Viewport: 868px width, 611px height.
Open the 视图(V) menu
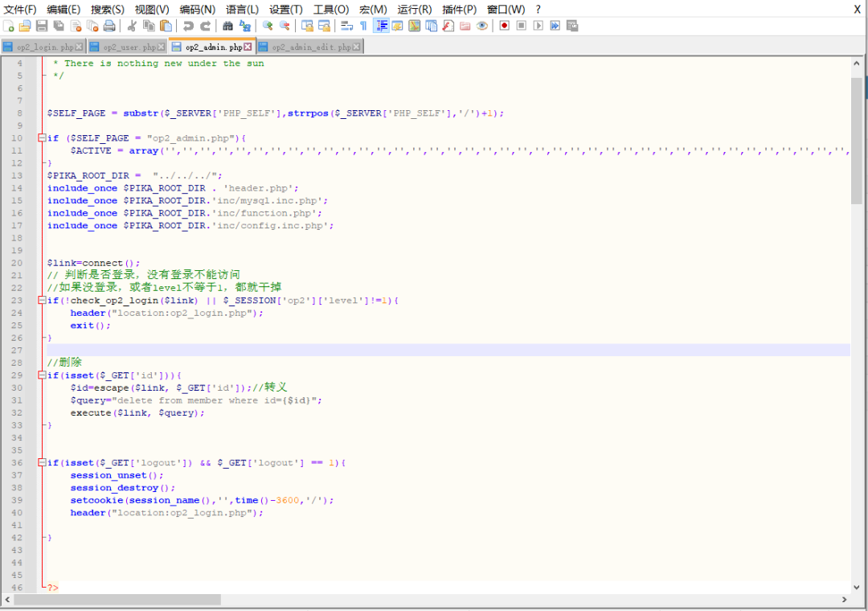point(152,10)
